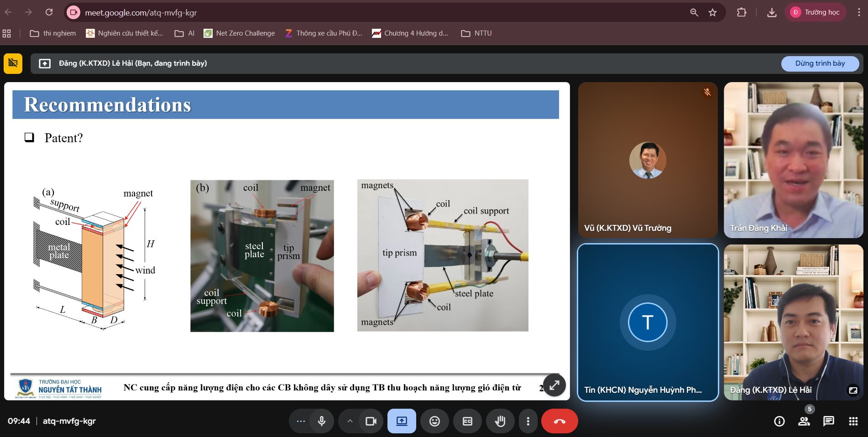
Task: Expand video settings chevron arrow
Action: tap(350, 421)
